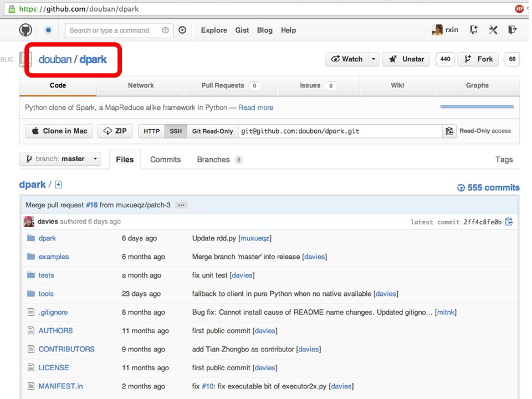
Task: Click the dpark folder icon
Action: [x=31, y=238]
